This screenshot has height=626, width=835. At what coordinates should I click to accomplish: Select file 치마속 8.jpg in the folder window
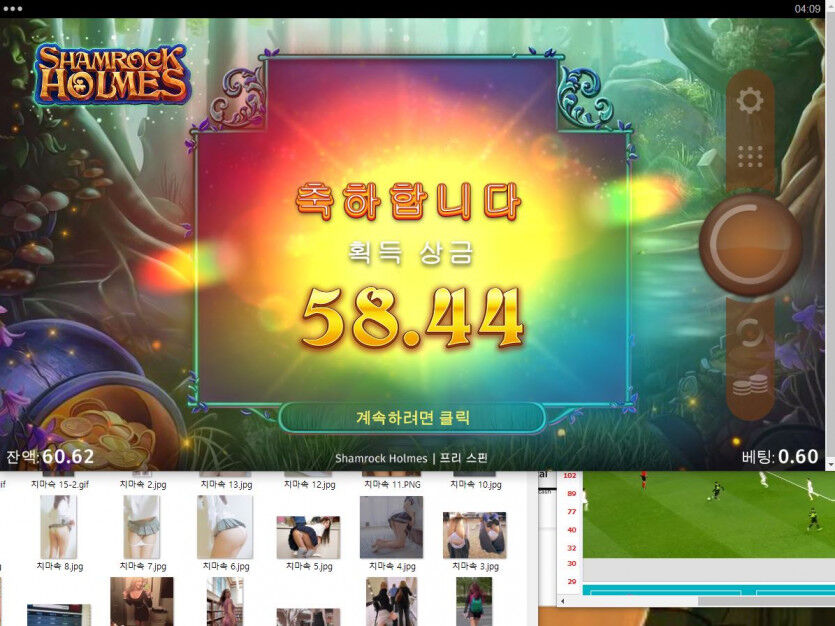(x=59, y=533)
